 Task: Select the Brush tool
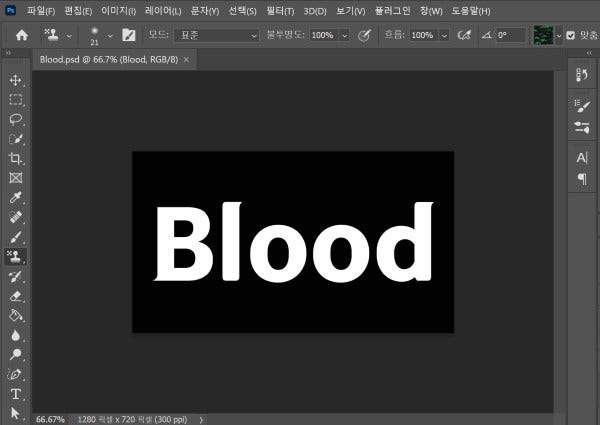pyautogui.click(x=15, y=237)
